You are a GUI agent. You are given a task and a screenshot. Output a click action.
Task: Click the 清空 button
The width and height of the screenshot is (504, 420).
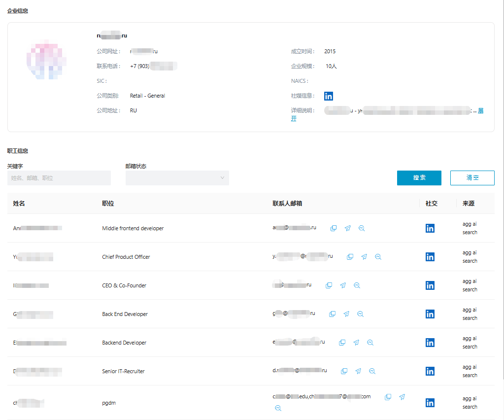tap(472, 178)
